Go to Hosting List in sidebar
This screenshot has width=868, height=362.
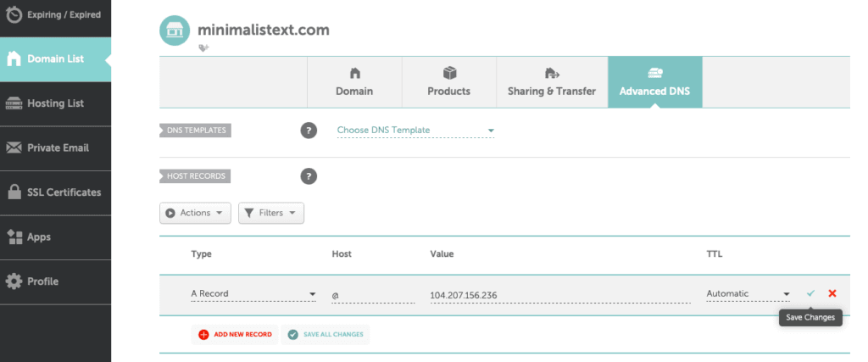pyautogui.click(x=55, y=103)
